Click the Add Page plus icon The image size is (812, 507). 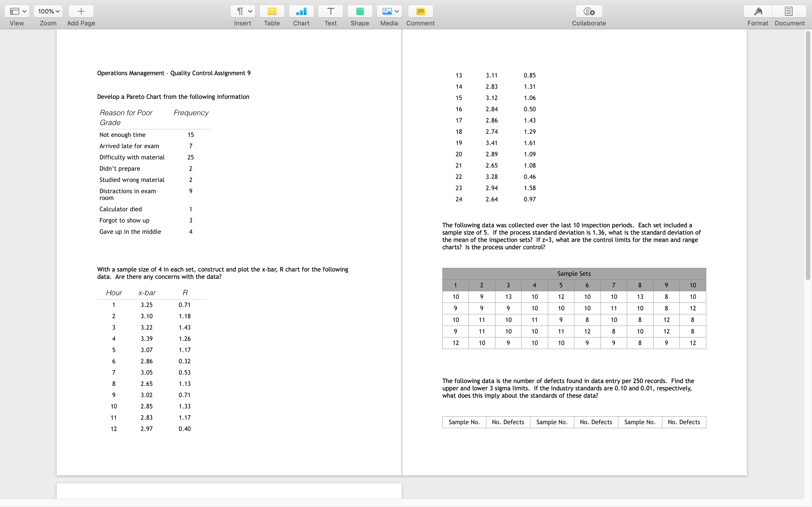tap(81, 11)
